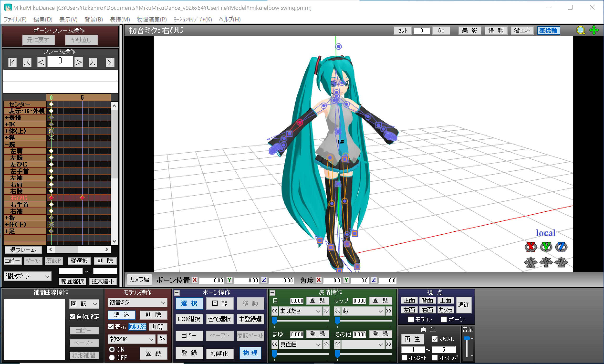604x364 pixels.
Task: Open the ファイル(F) menu
Action: coord(15,19)
